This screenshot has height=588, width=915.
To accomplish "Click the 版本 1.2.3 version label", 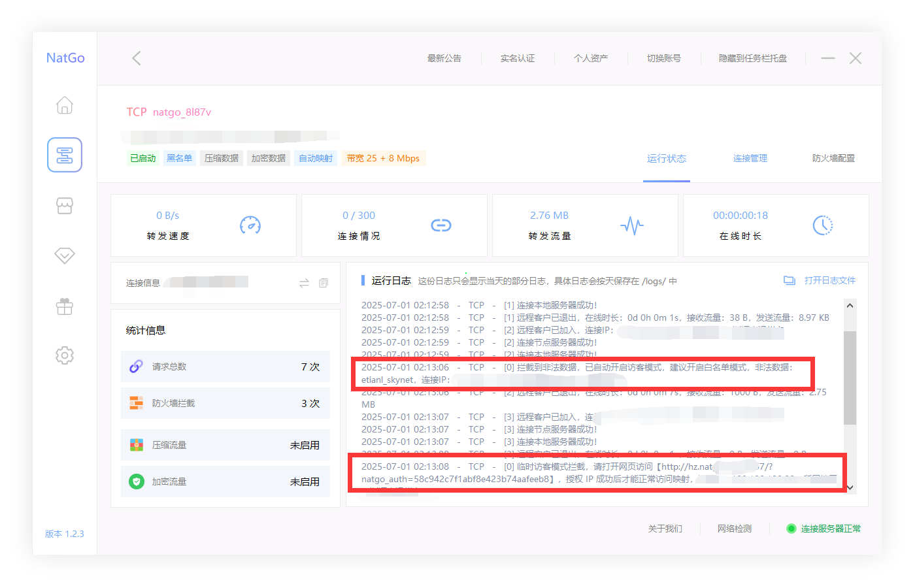I will pyautogui.click(x=65, y=534).
